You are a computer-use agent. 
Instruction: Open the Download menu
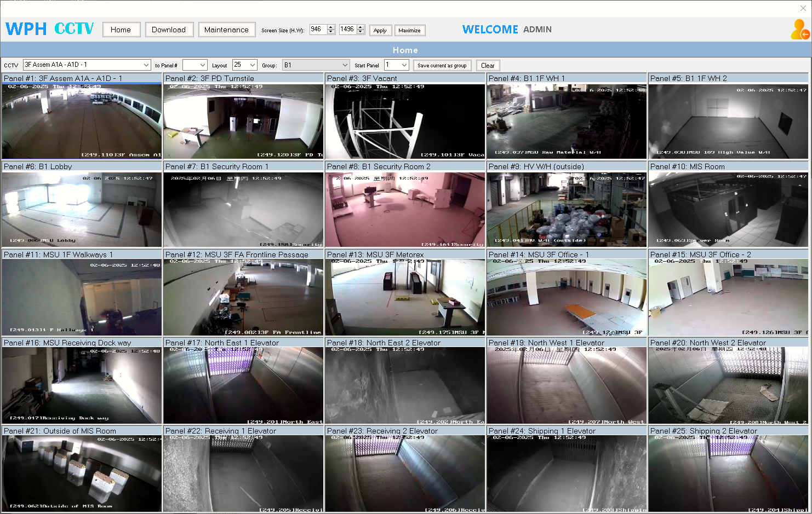tap(169, 30)
